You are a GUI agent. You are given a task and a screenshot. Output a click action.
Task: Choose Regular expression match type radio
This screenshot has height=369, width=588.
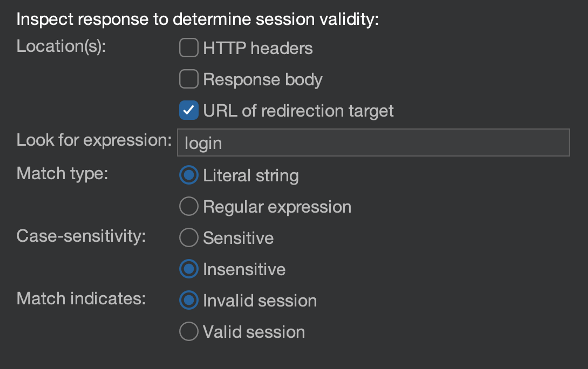pos(189,206)
